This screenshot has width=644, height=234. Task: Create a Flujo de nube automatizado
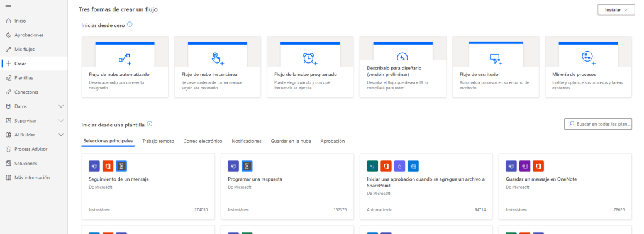125,67
